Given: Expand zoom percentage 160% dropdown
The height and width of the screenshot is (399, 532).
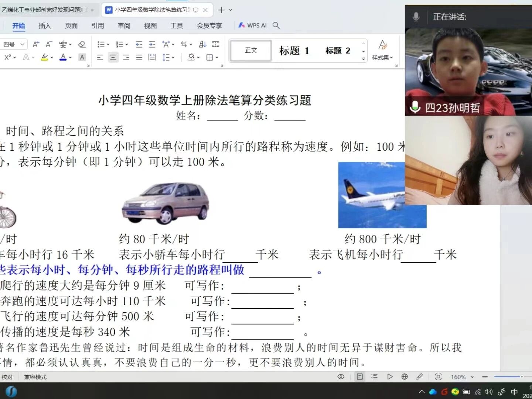Looking at the screenshot, I should [x=472, y=377].
